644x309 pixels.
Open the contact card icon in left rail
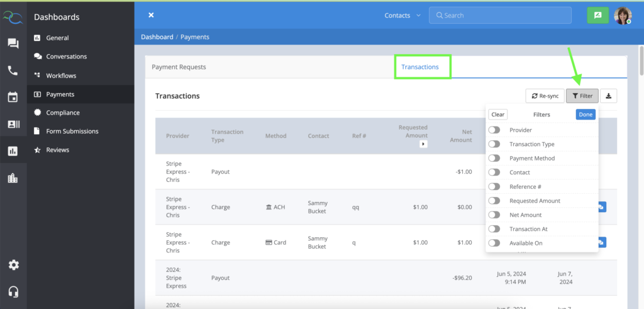click(13, 124)
